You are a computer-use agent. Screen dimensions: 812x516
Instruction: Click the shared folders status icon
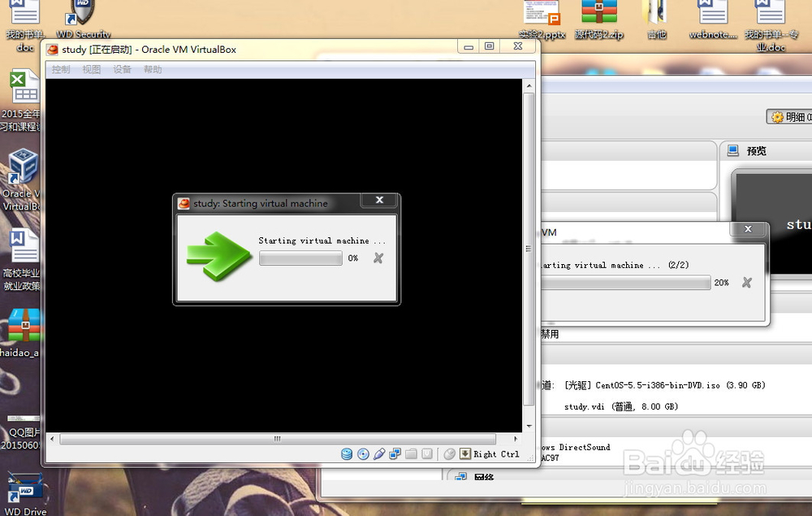click(x=411, y=454)
